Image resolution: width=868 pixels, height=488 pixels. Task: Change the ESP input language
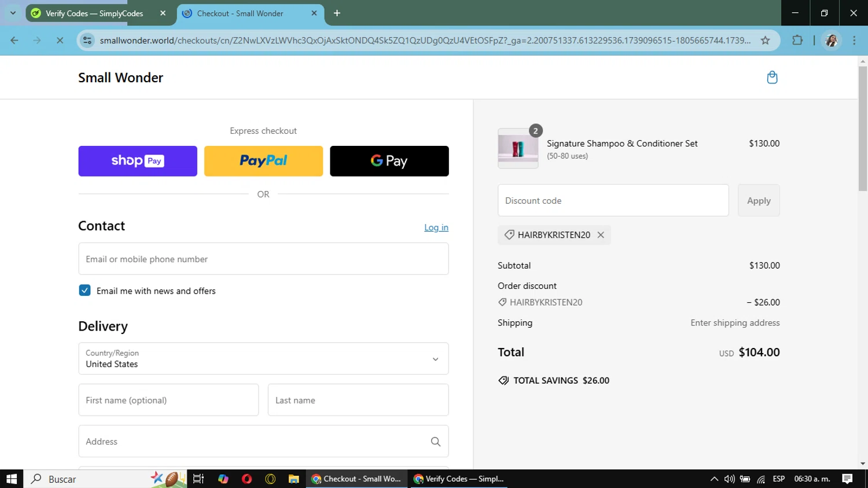tap(779, 479)
